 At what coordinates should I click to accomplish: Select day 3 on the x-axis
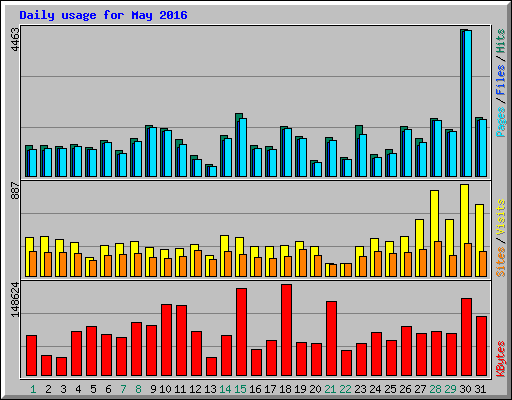[x=63, y=389]
